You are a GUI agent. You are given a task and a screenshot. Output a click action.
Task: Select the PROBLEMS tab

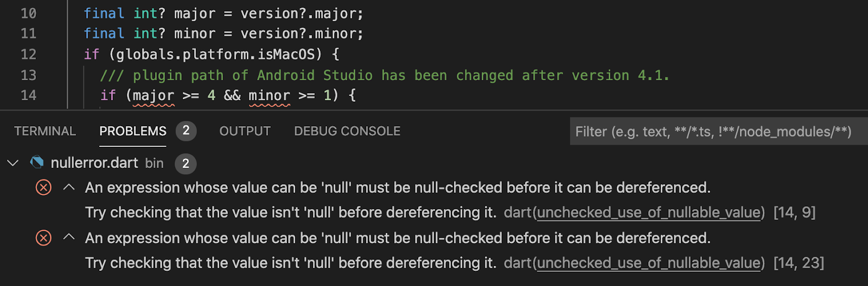click(133, 131)
